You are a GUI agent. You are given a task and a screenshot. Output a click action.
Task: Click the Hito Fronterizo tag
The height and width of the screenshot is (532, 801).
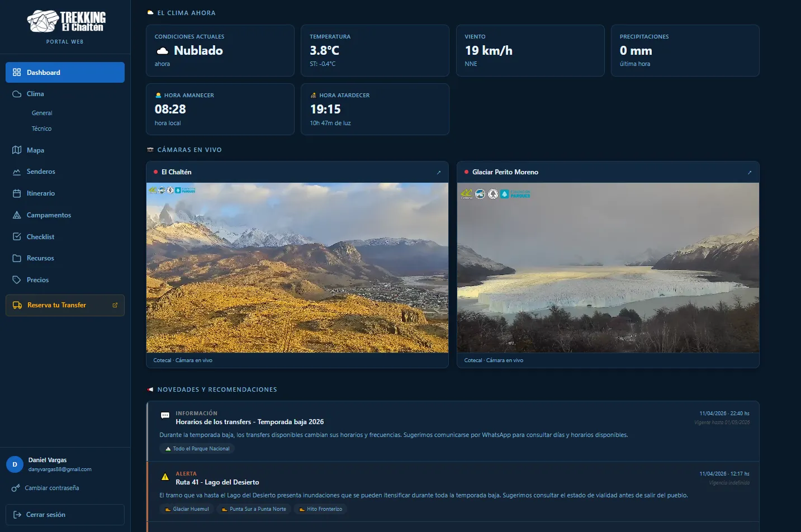pyautogui.click(x=320, y=509)
